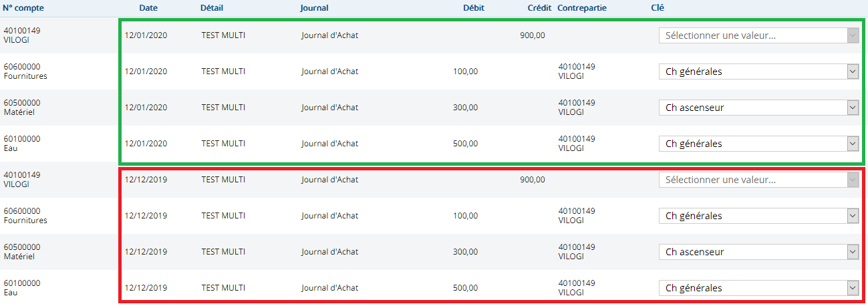Expand Clé dropdown for 12/01/2020 Eau row

click(758, 144)
